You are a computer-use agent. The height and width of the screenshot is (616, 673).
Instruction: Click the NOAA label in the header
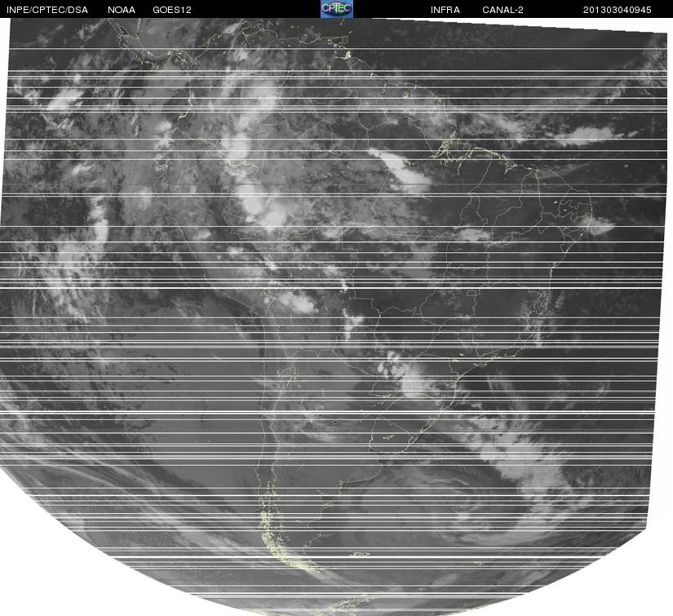pos(122,10)
